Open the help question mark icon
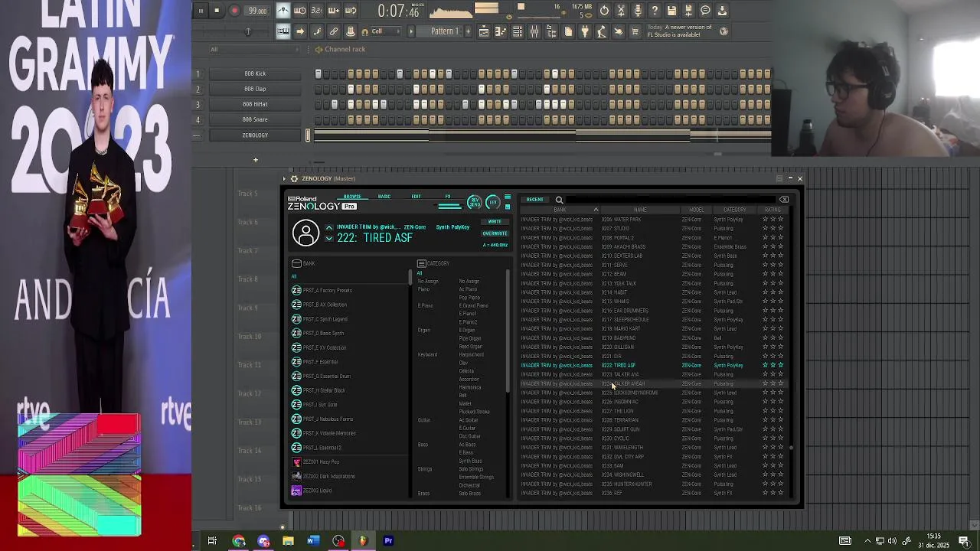 coord(655,11)
